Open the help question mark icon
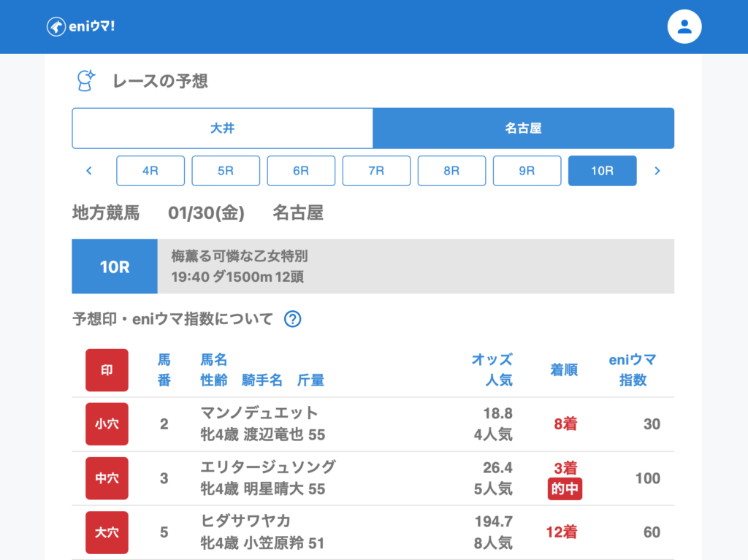The image size is (748, 560). [x=292, y=319]
